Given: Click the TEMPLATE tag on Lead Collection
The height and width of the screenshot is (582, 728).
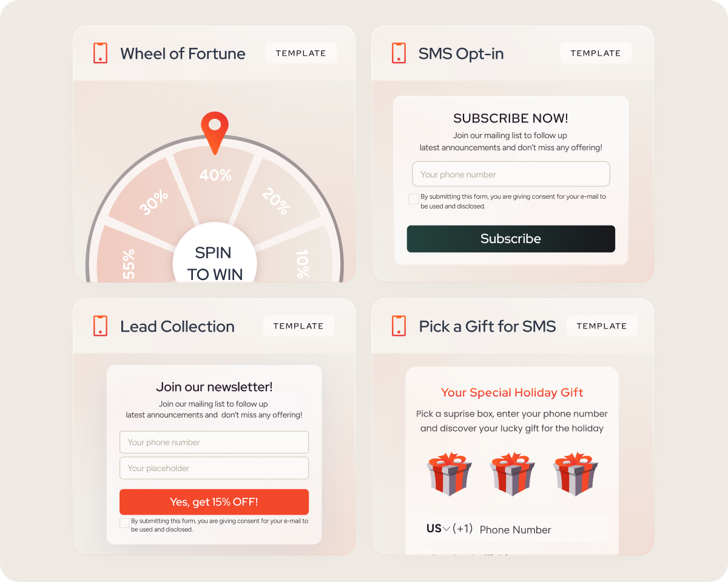Looking at the screenshot, I should point(298,326).
